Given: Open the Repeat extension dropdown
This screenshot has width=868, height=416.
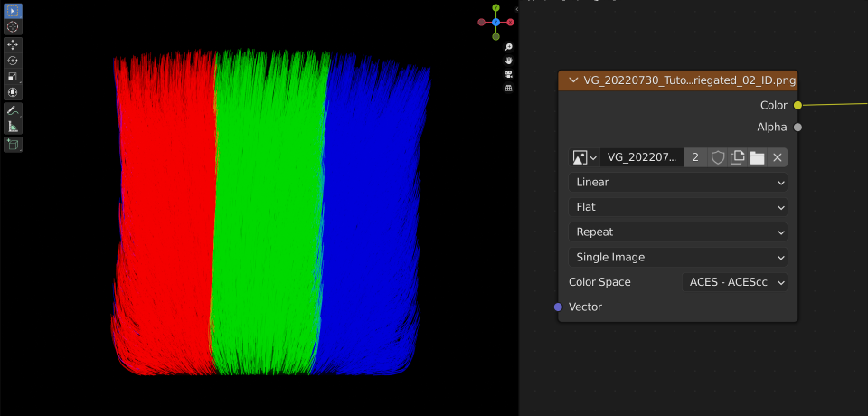Looking at the screenshot, I should [x=678, y=232].
